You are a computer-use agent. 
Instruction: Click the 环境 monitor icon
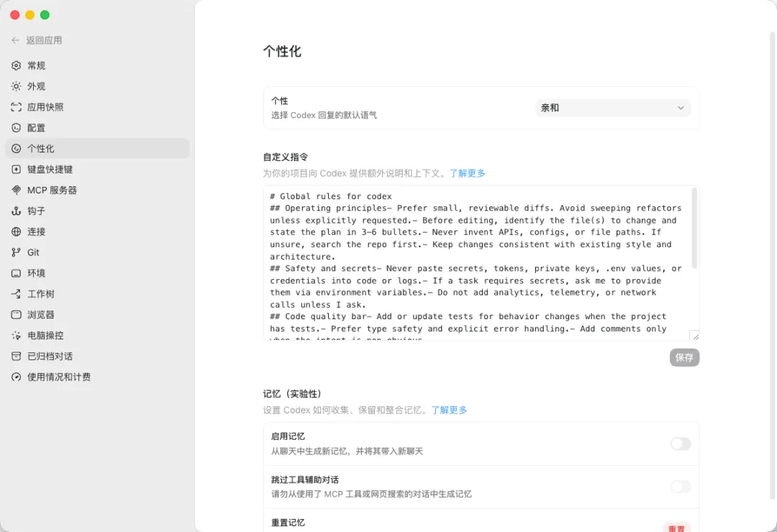click(x=17, y=273)
